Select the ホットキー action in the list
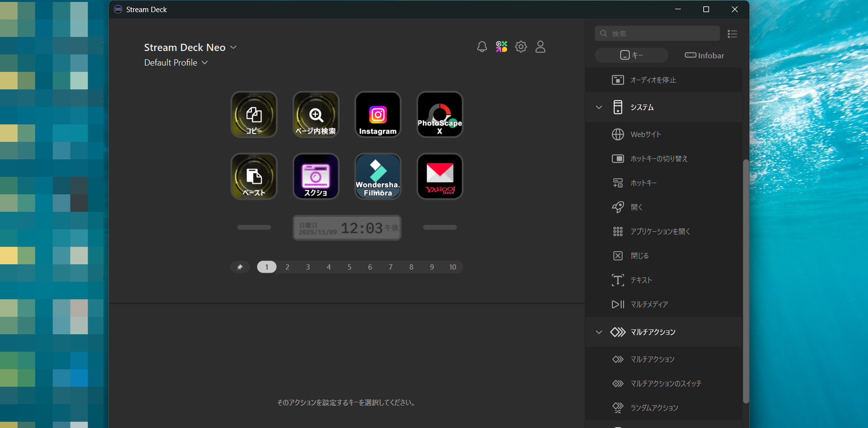868x428 pixels. click(x=643, y=183)
